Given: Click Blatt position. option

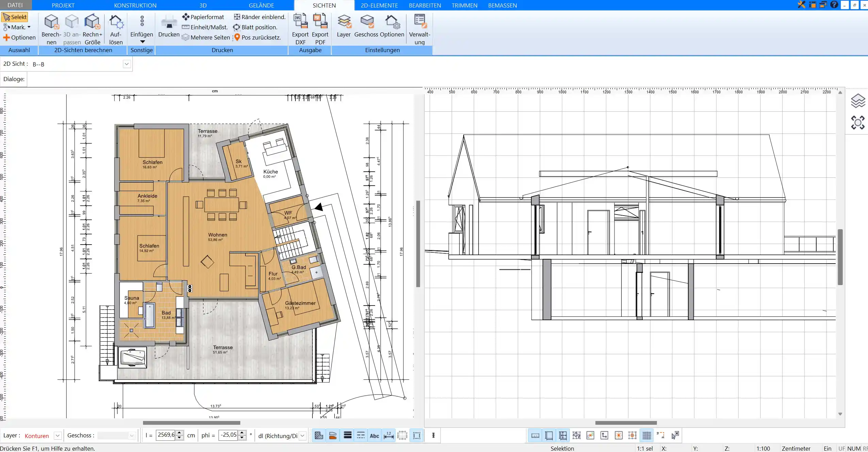Looking at the screenshot, I should [x=255, y=27].
